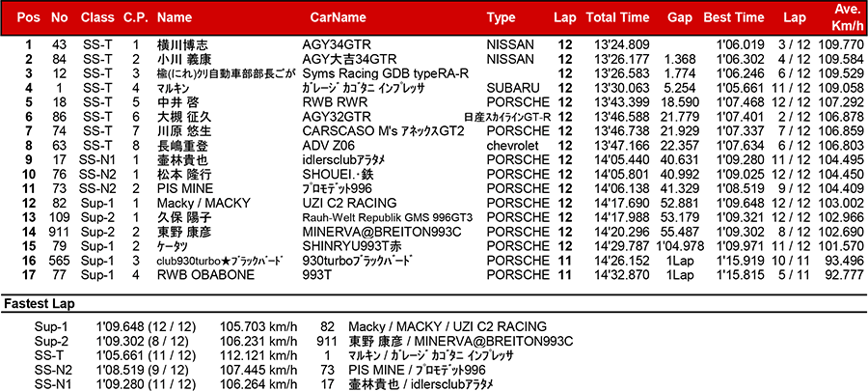Click 'SS-N2' class in Fastest Lap list

(53, 370)
